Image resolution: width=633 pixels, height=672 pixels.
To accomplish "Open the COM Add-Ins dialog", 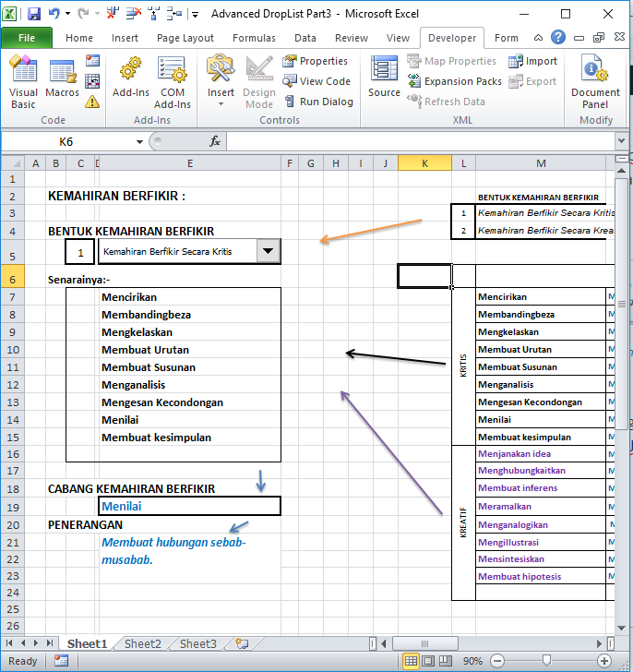I will [173, 80].
